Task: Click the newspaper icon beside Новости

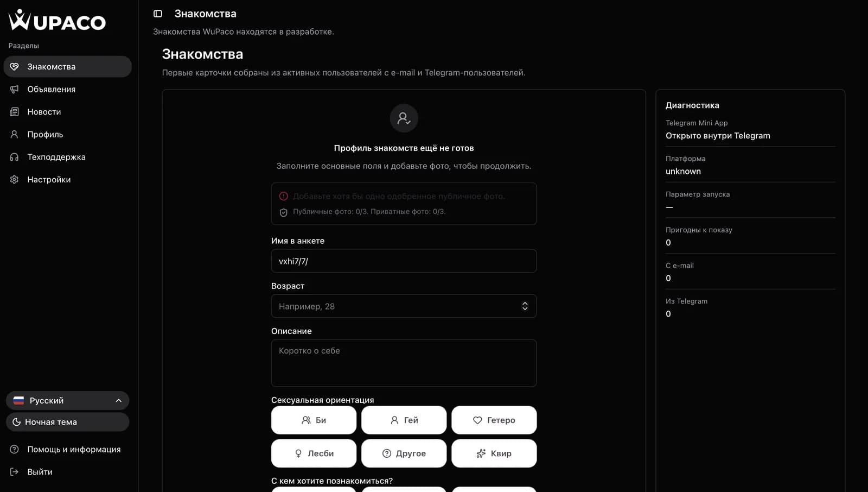Action: coord(15,112)
